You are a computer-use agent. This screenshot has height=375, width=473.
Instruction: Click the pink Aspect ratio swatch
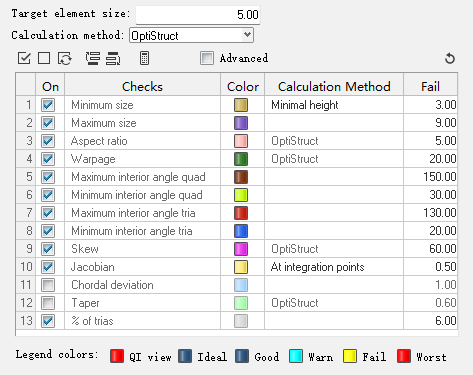tap(241, 141)
